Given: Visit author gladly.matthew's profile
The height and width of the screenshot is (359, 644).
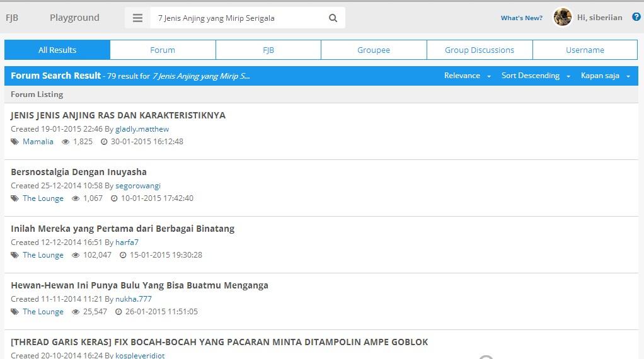Looking at the screenshot, I should click(x=142, y=129).
